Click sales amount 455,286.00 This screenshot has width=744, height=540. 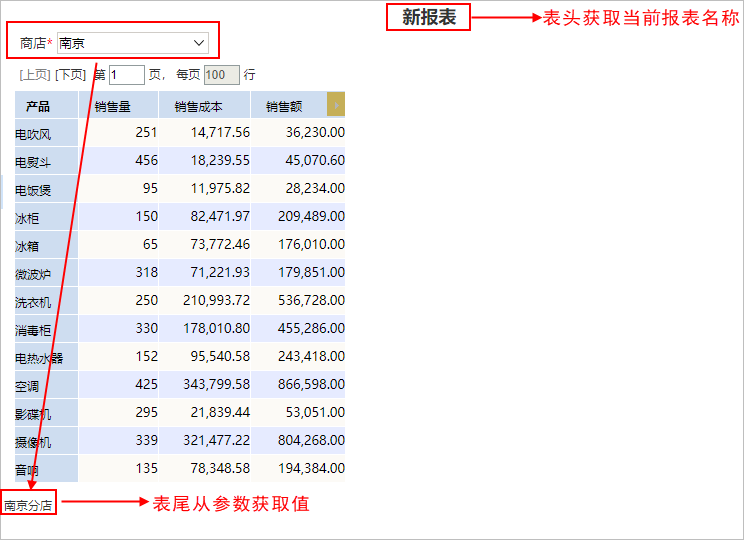click(311, 328)
